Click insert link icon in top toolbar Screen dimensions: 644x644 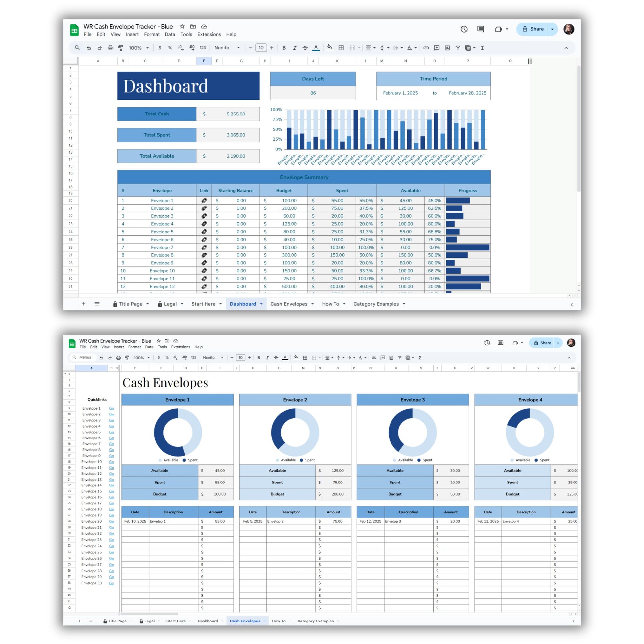pyautogui.click(x=426, y=48)
